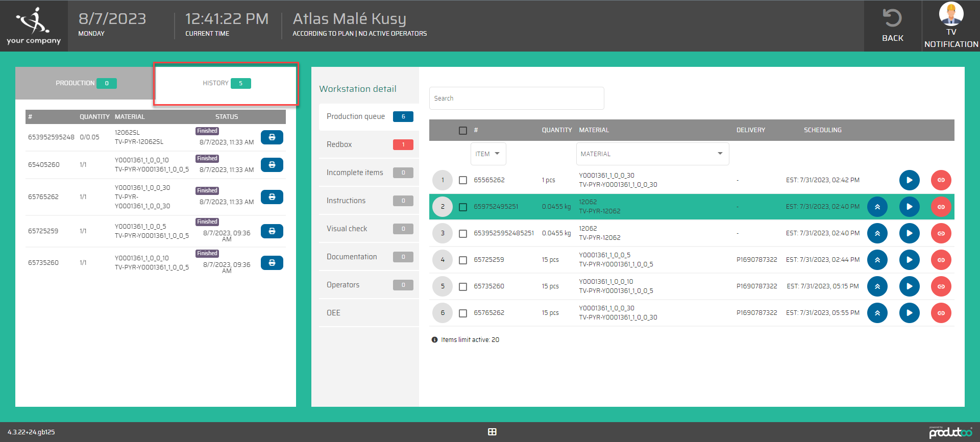The width and height of the screenshot is (980, 442).
Task: Select checkbox for queue item 65765262
Action: 463,313
